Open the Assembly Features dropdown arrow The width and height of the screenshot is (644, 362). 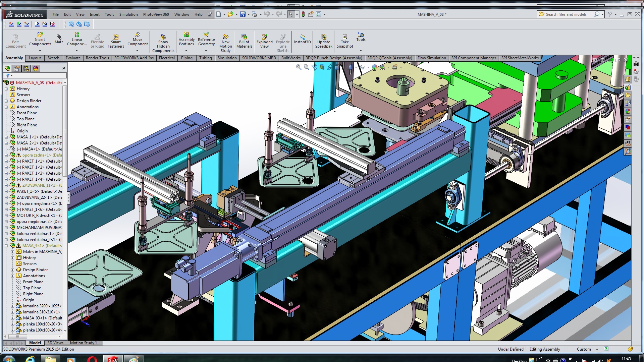(186, 51)
